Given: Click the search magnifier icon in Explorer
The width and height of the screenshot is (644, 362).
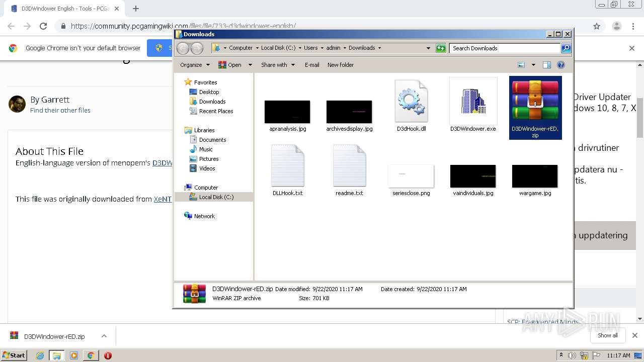Looking at the screenshot, I should (566, 48).
